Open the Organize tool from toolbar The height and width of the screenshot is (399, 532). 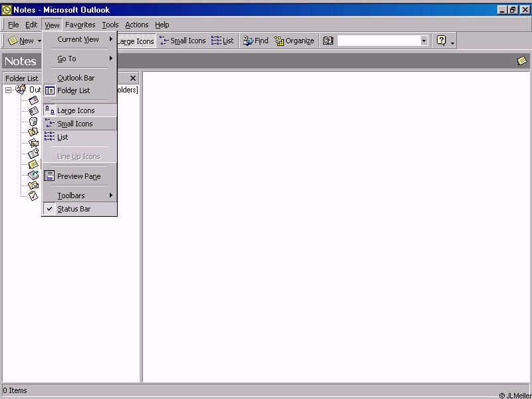pyautogui.click(x=294, y=41)
